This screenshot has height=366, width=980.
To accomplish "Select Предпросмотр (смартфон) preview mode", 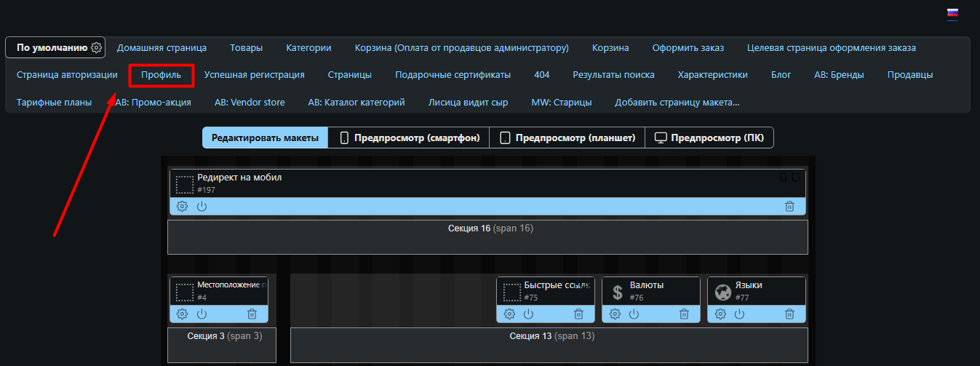I will [x=409, y=138].
